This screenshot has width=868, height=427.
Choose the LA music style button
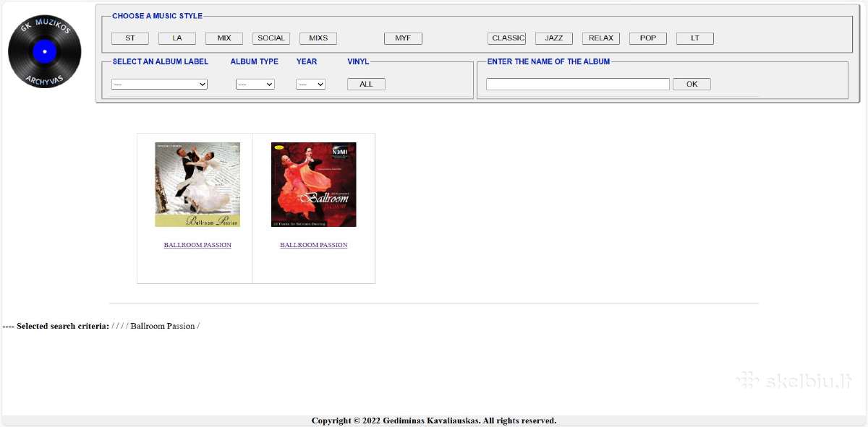click(x=177, y=38)
